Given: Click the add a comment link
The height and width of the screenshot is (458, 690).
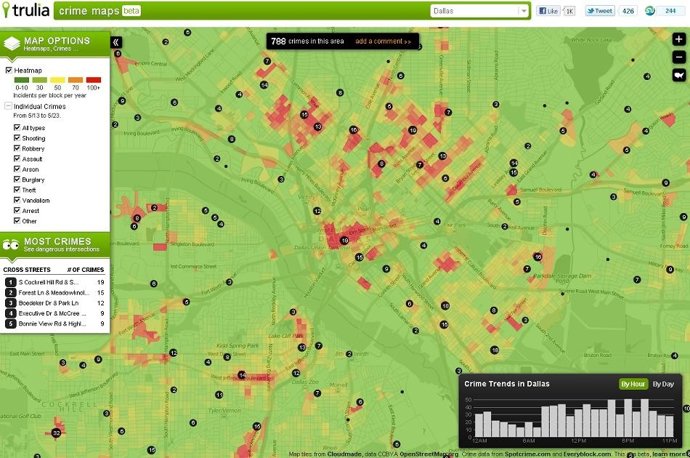Looking at the screenshot, I should [x=383, y=41].
